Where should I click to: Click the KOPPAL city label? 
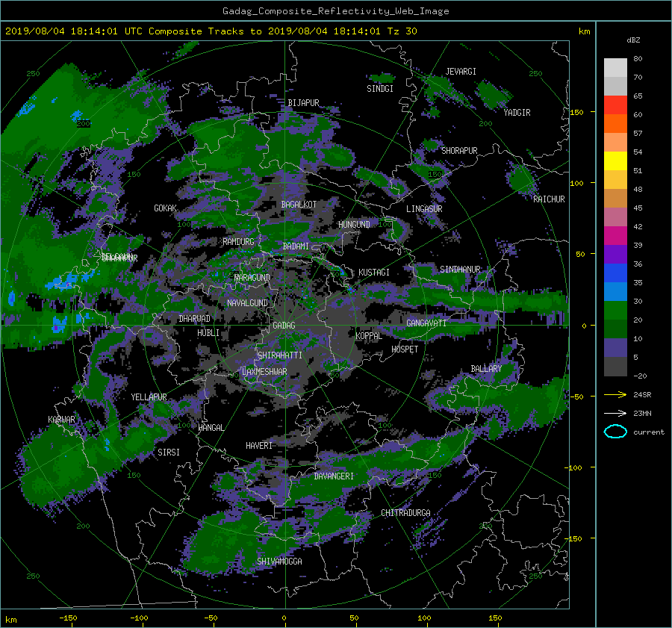[369, 336]
